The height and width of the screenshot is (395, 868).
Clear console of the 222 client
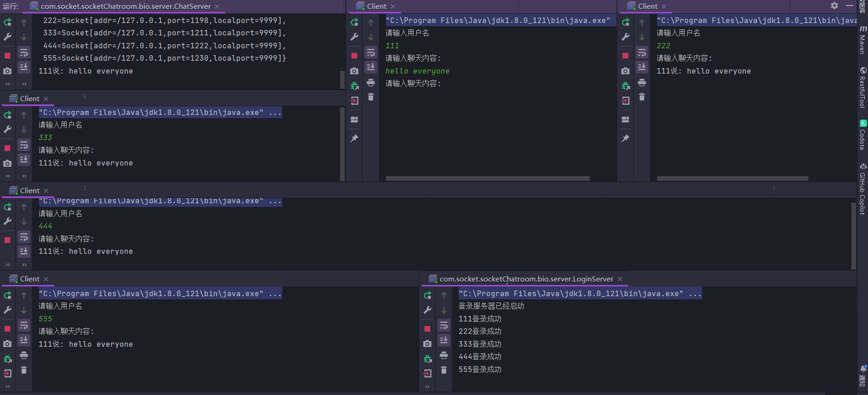pos(642,97)
